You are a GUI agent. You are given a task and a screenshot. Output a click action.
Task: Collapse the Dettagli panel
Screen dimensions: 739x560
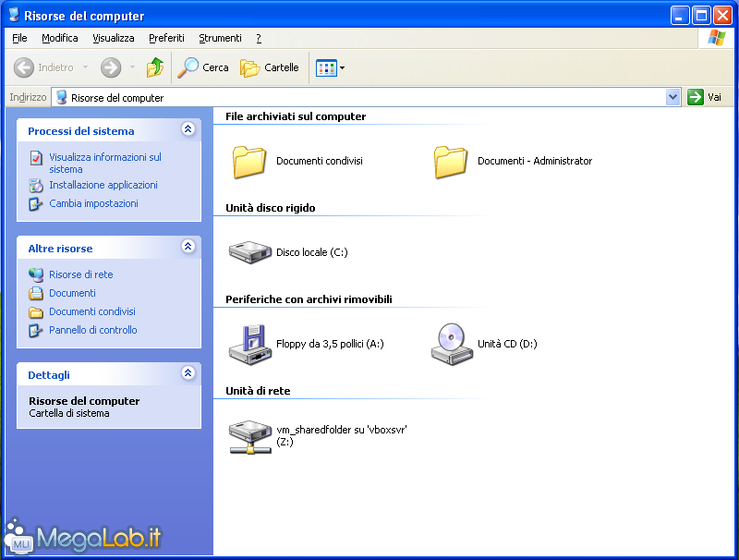coord(188,373)
